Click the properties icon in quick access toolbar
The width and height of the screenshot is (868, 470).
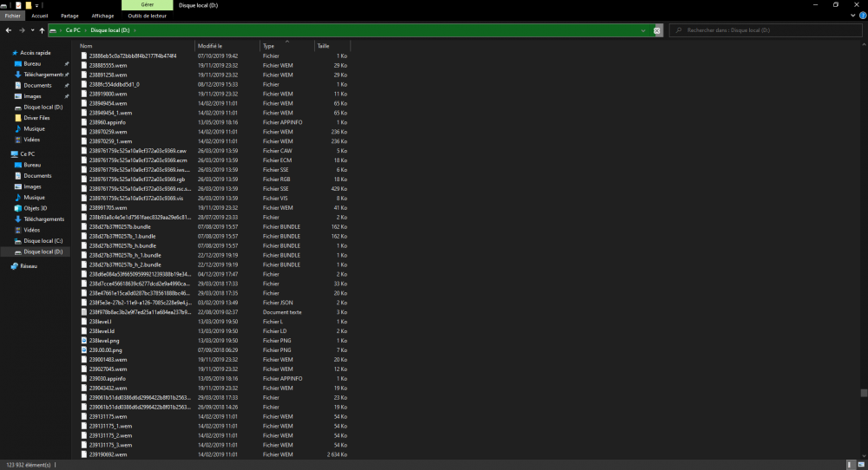[x=17, y=5]
